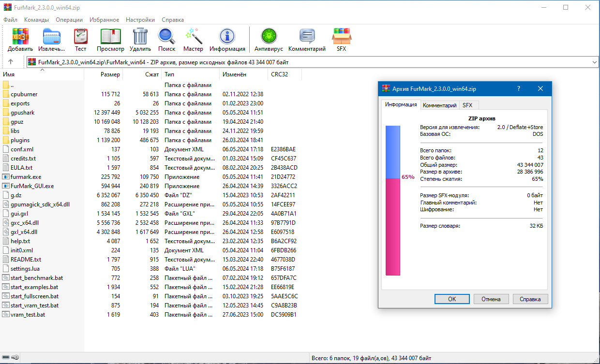Screen dimensions: 600x364
Task: Select the gui.gxl file name
Action: (x=19, y=214)
